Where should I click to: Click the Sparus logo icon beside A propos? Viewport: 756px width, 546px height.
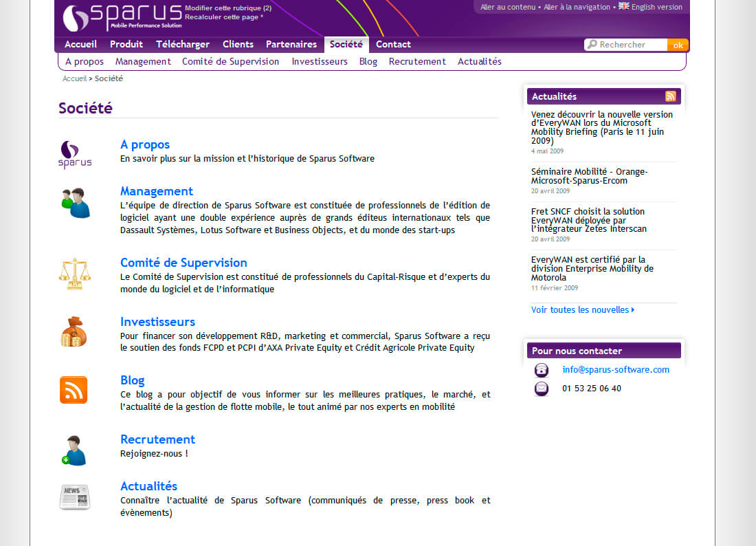pyautogui.click(x=75, y=155)
